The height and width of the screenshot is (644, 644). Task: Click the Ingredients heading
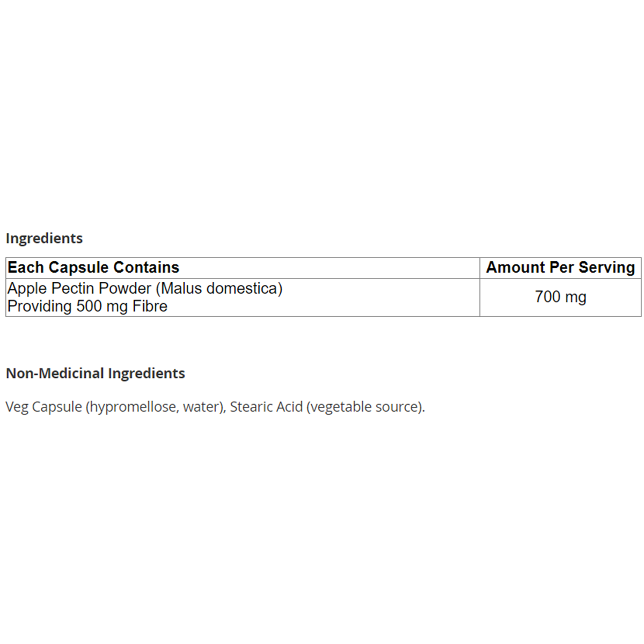pyautogui.click(x=44, y=238)
